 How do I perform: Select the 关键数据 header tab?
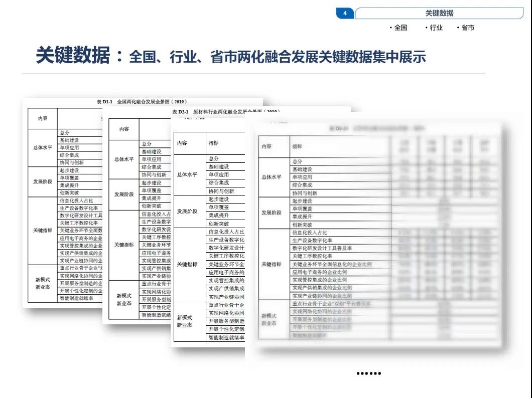pyautogui.click(x=439, y=13)
